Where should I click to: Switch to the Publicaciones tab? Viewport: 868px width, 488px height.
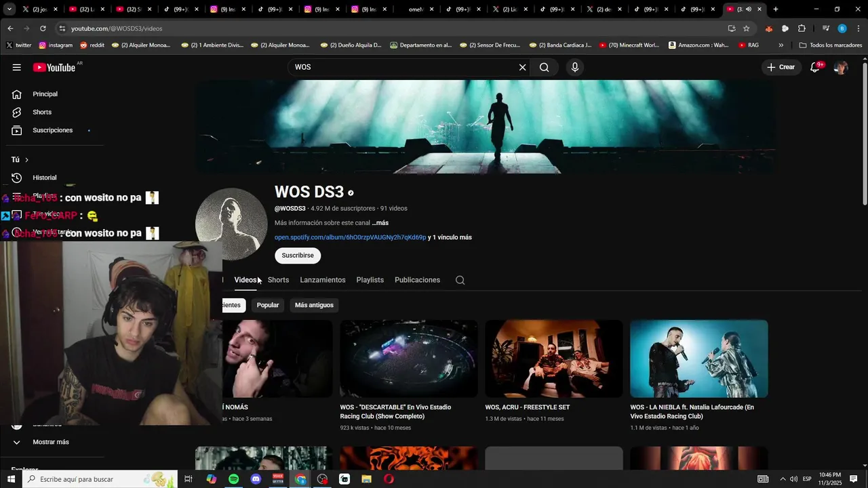(x=417, y=280)
